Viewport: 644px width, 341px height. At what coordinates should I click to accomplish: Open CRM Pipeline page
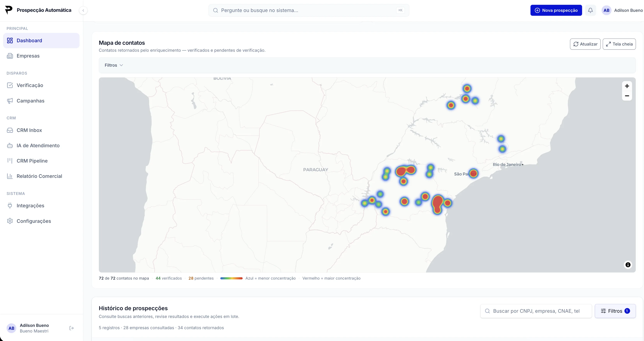(x=41, y=161)
